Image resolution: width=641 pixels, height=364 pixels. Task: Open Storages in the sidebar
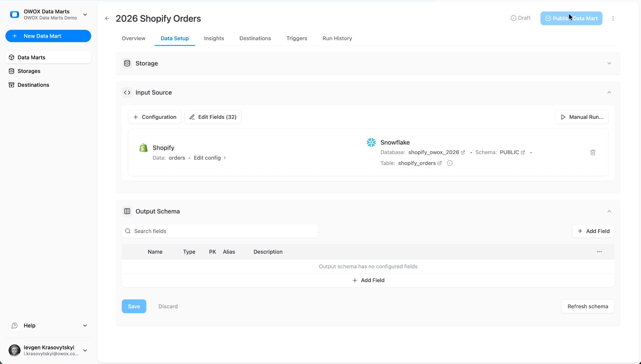(48, 71)
